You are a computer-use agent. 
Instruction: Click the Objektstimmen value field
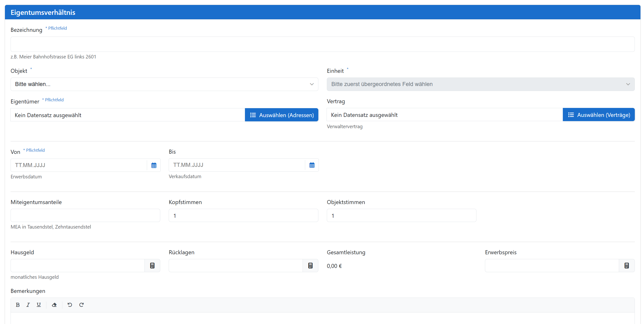tap(401, 215)
